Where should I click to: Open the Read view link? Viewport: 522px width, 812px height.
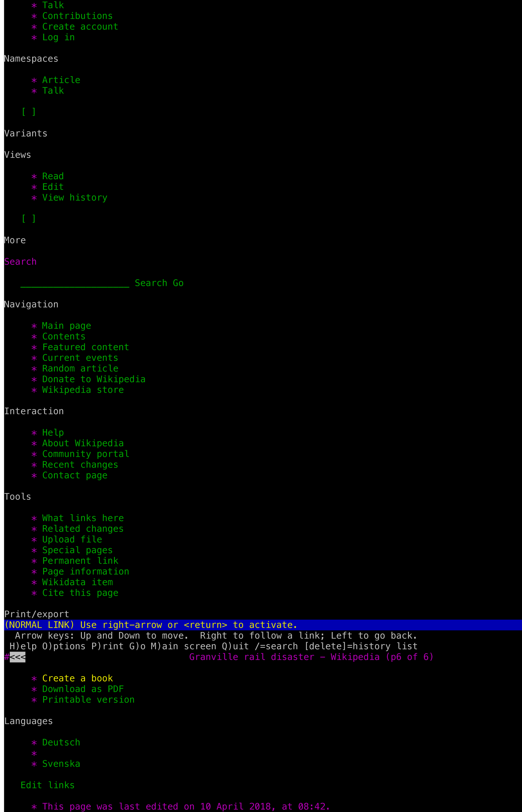click(x=53, y=176)
